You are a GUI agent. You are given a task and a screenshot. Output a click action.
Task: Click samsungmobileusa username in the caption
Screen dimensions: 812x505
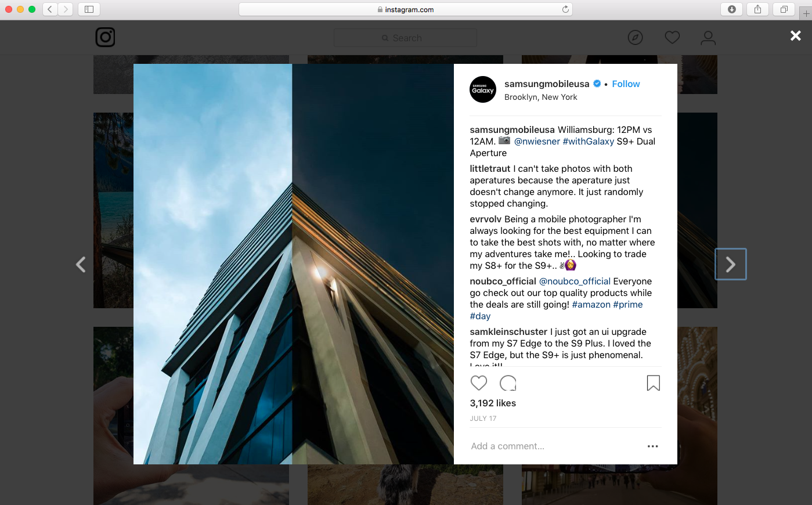click(513, 129)
